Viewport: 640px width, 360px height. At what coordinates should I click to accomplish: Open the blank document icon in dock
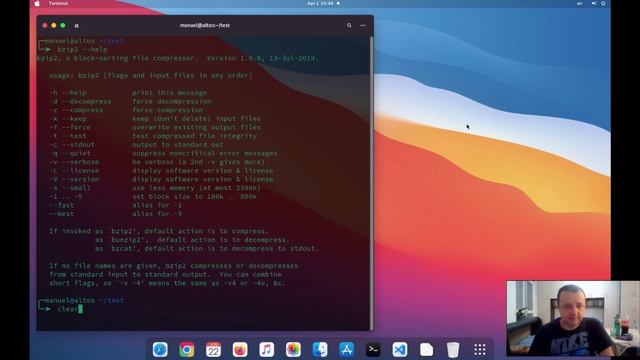click(x=427, y=350)
